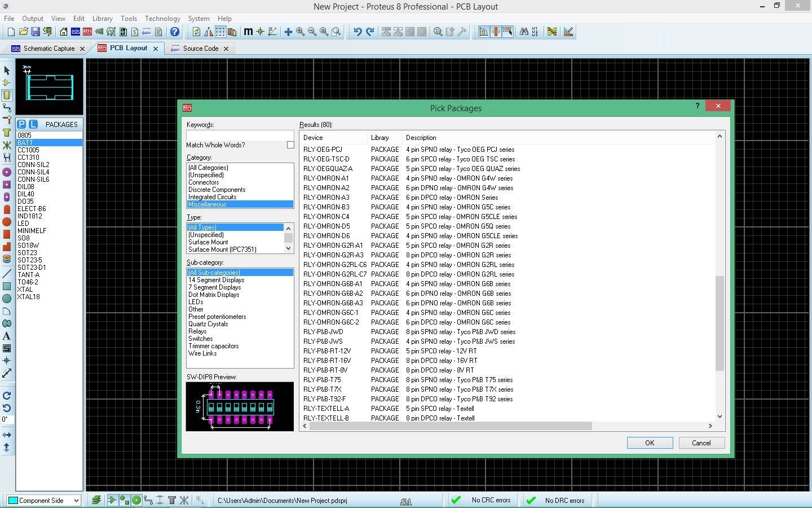
Task: Go to the Home page icon
Action: [x=64, y=32]
